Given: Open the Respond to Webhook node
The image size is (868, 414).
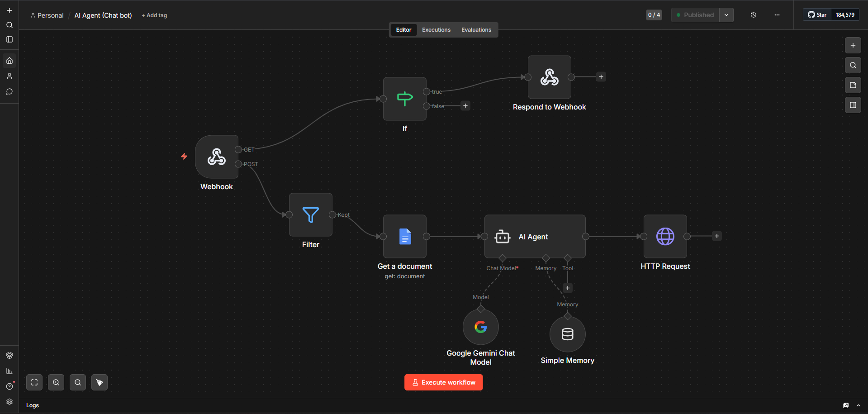Looking at the screenshot, I should [x=549, y=77].
